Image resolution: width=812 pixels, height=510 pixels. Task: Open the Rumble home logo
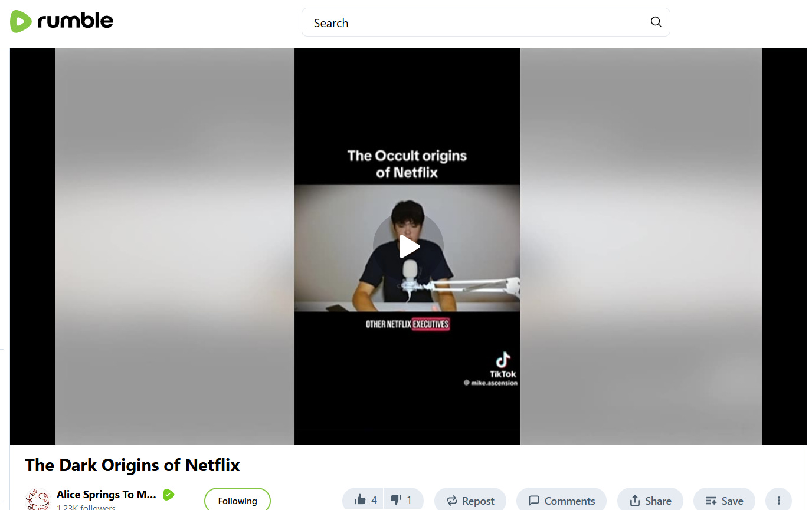(x=62, y=22)
